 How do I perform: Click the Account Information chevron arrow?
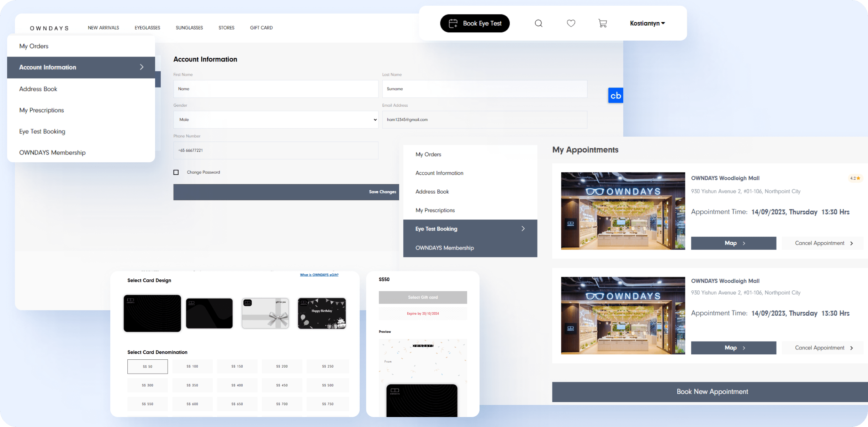pyautogui.click(x=142, y=67)
